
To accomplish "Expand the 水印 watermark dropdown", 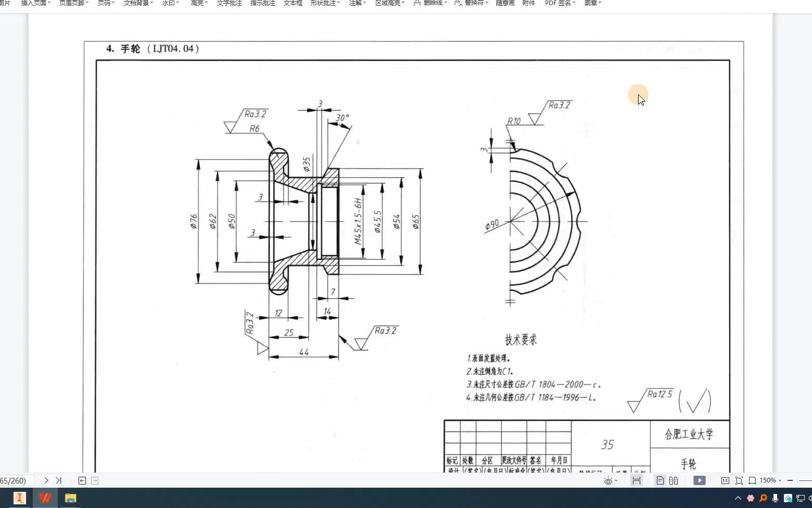I will (x=171, y=3).
